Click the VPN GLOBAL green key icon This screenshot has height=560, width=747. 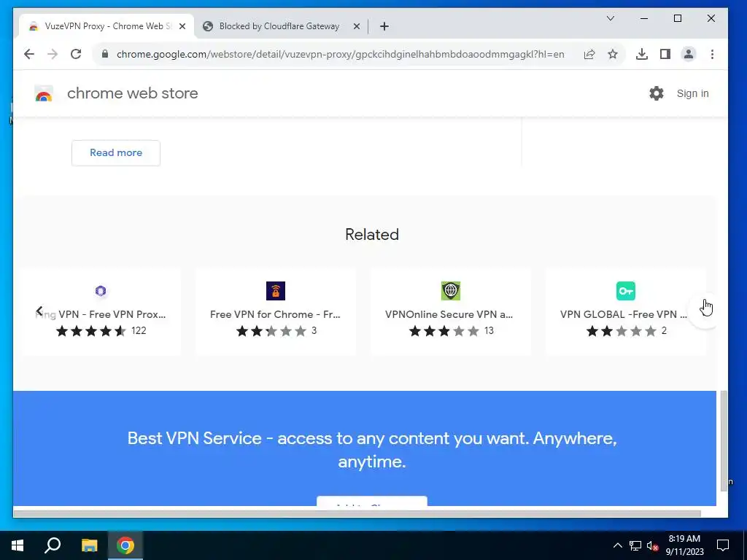click(625, 291)
